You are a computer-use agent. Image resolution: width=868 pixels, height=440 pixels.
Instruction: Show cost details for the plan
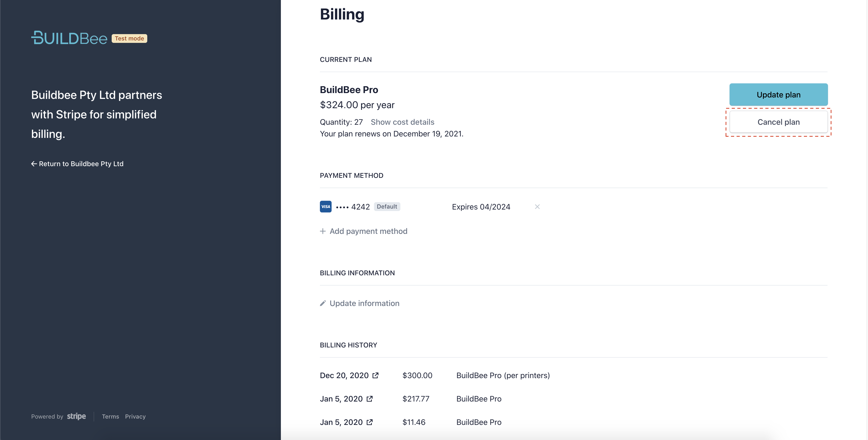402,122
